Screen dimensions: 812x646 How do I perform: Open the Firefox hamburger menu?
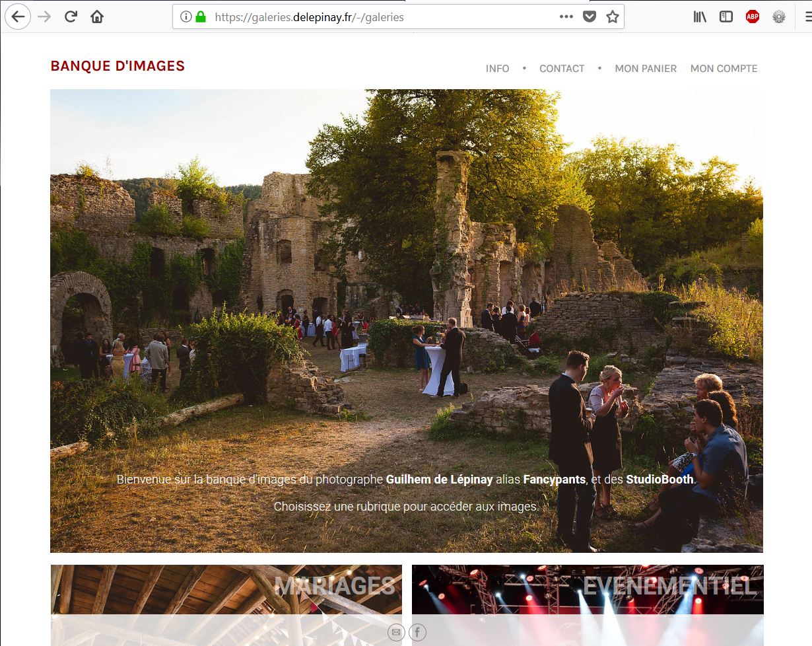pos(807,17)
